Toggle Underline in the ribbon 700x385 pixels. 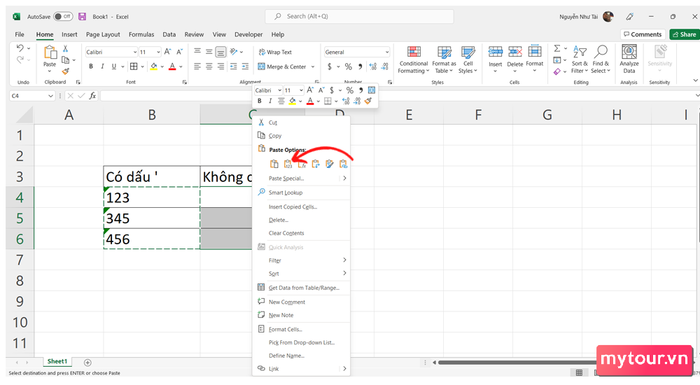(x=114, y=67)
